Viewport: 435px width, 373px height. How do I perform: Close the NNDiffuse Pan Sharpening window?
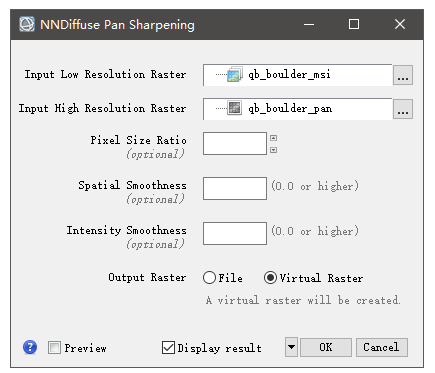[x=400, y=24]
